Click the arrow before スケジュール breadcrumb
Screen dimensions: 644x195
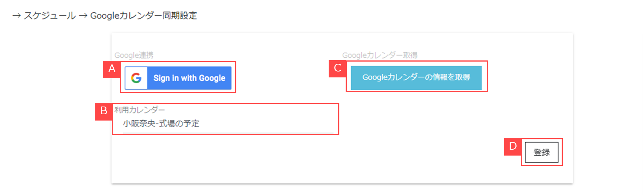[16, 15]
